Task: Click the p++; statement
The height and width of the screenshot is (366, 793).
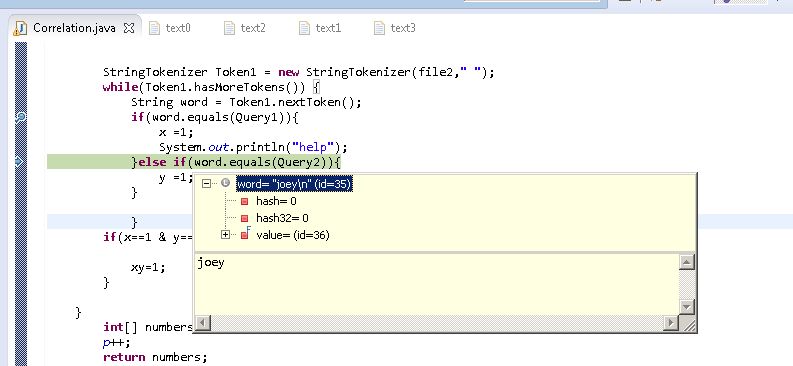Action: tap(116, 342)
